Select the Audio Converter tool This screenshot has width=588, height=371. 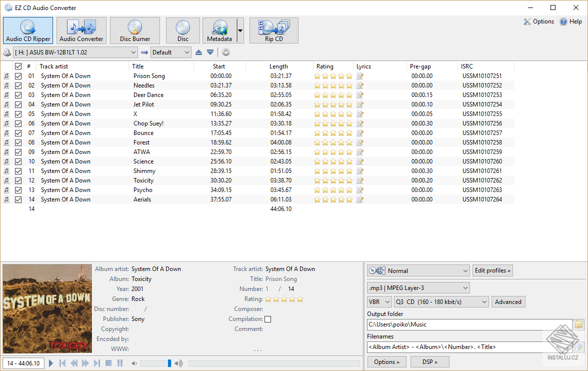coord(81,30)
